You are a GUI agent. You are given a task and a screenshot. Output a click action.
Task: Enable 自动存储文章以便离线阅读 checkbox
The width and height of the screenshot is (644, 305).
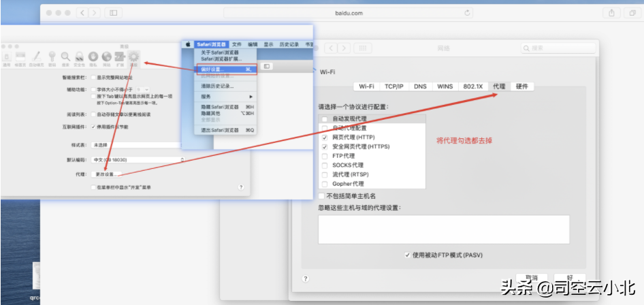click(93, 114)
